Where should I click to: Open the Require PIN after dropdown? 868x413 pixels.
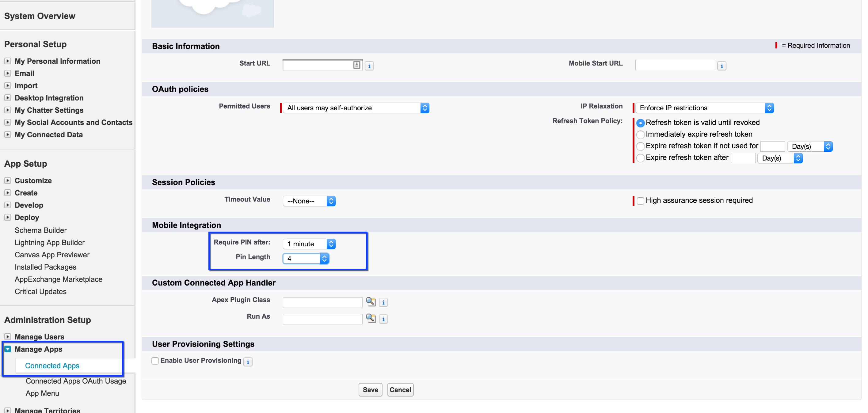309,244
